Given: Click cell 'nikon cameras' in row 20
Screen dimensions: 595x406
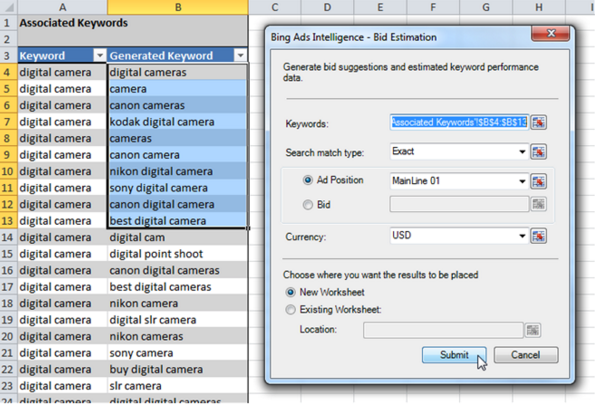Looking at the screenshot, I should [x=178, y=337].
